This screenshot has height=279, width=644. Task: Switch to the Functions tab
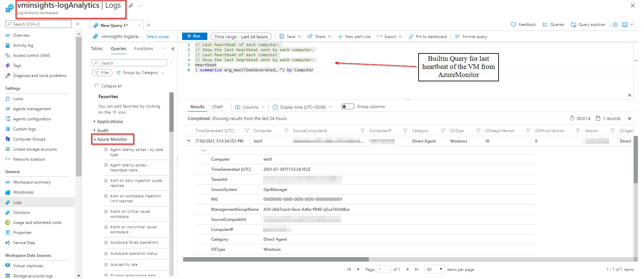143,49
